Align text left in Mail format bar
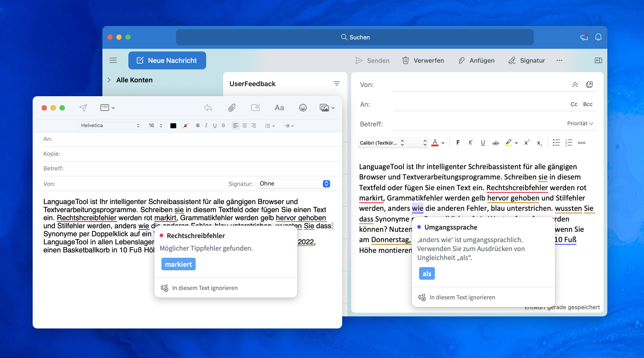644x358 pixels. tap(236, 126)
